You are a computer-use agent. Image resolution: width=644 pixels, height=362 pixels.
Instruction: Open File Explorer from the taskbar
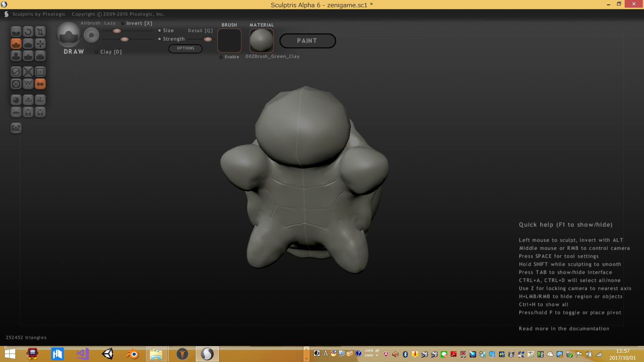(156, 354)
